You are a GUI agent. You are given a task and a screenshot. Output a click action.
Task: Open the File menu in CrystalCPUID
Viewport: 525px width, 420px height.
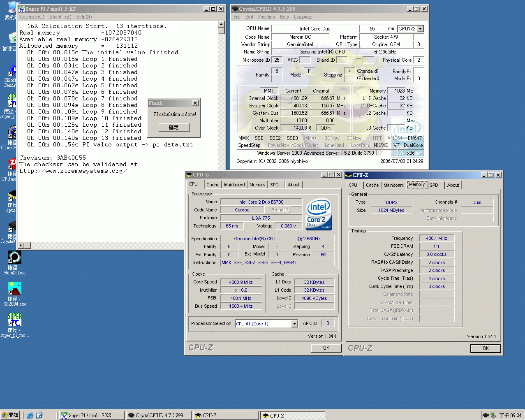237,17
